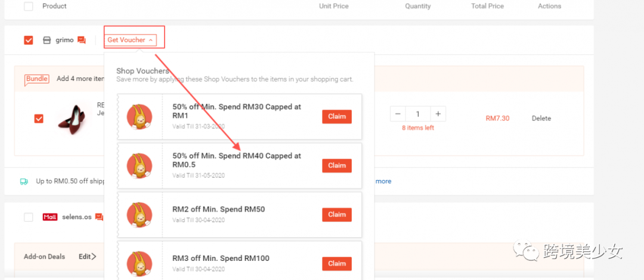This screenshot has height=280, width=644.
Task: Claim the RM2 off voucher
Action: [337, 214]
